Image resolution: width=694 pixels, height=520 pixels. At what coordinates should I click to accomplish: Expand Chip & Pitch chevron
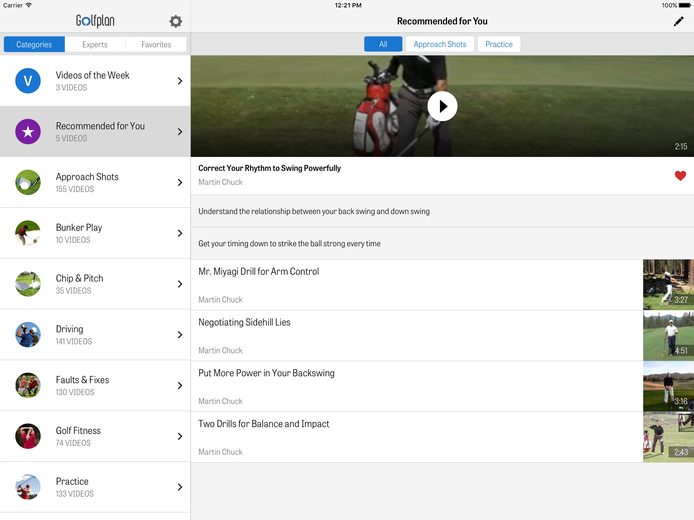[180, 284]
